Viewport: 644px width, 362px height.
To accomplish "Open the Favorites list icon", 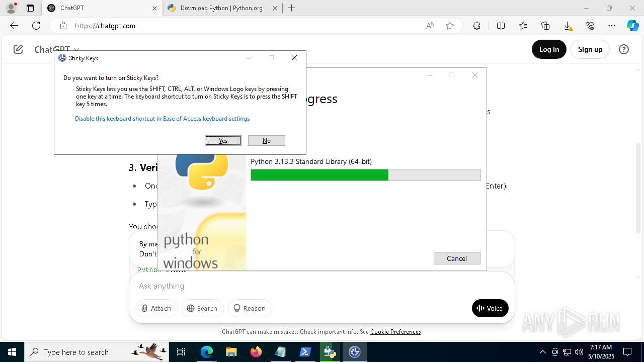I will click(523, 26).
